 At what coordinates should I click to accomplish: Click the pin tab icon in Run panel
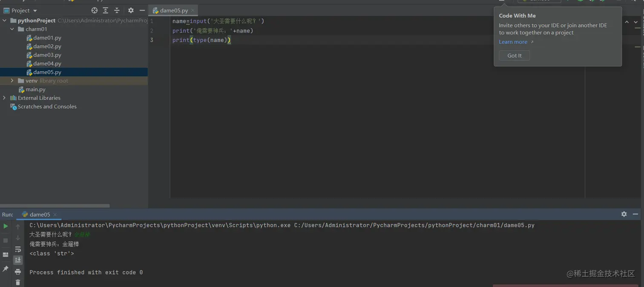coord(6,269)
